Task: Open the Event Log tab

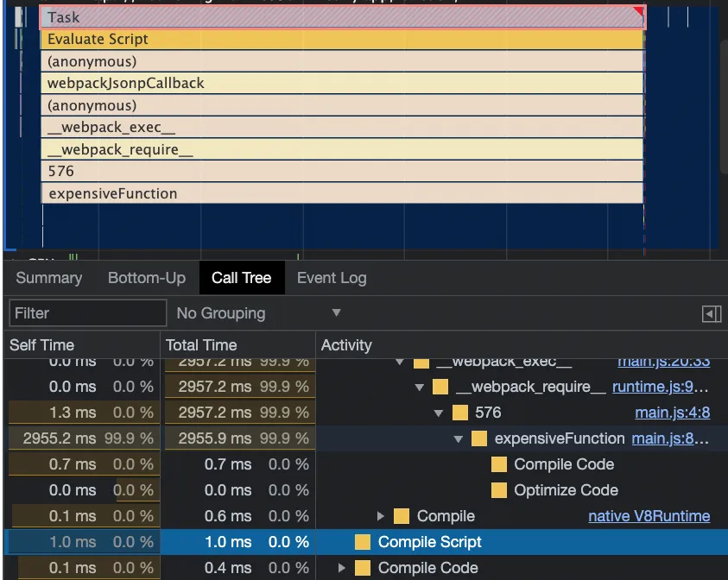Action: [x=332, y=277]
